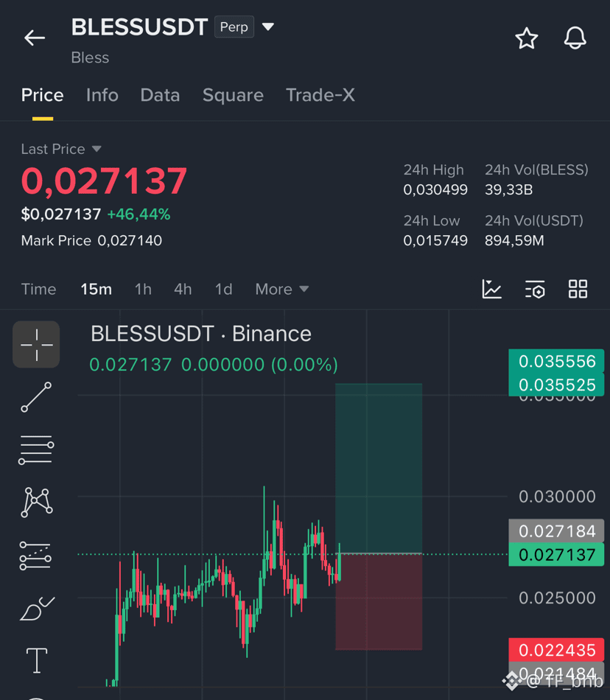
Task: Expand the BLESSUSDT pair selector arrow
Action: click(267, 27)
